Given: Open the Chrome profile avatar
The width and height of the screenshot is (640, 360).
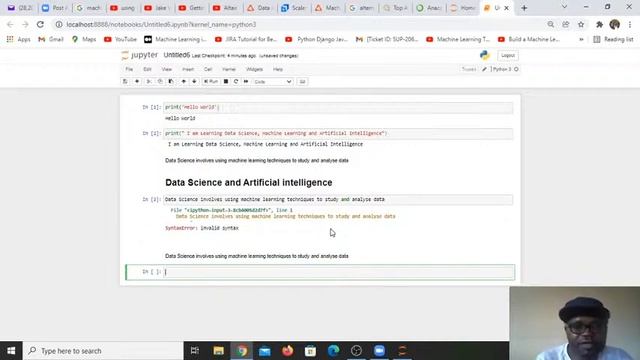Looking at the screenshot, I should (615, 24).
